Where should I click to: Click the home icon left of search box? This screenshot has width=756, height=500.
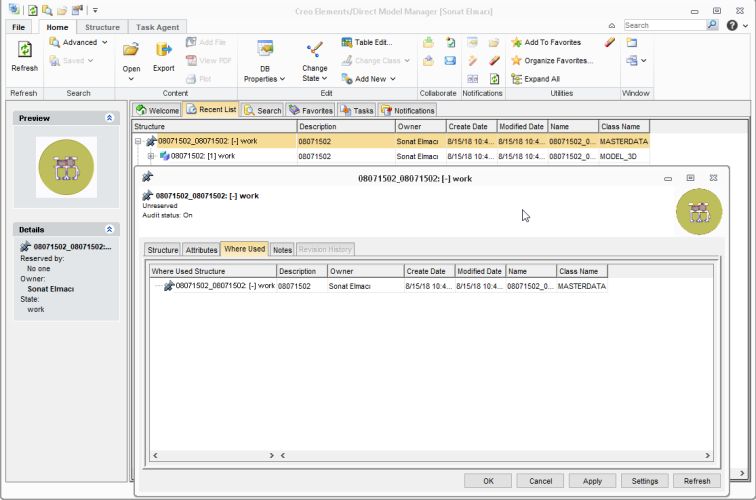(611, 26)
